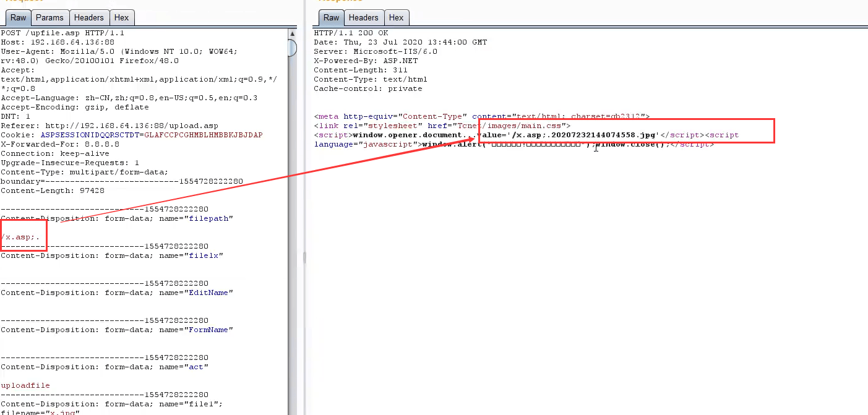868x415 pixels.
Task: Click the "X-Powered-By: ASP.NET" header
Action: (x=366, y=61)
